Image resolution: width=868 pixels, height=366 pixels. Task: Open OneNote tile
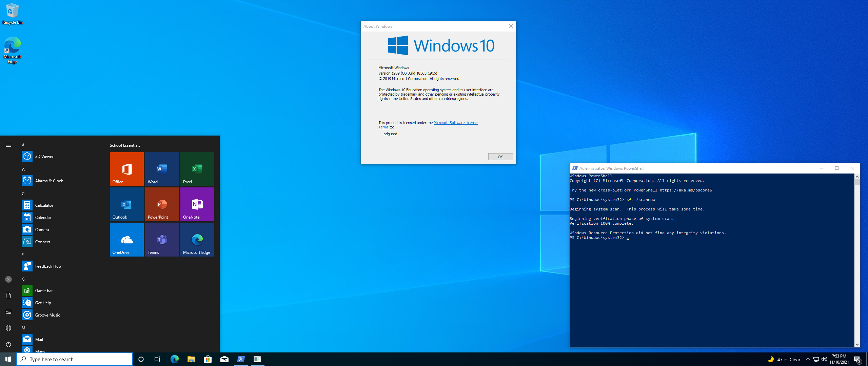pos(197,204)
